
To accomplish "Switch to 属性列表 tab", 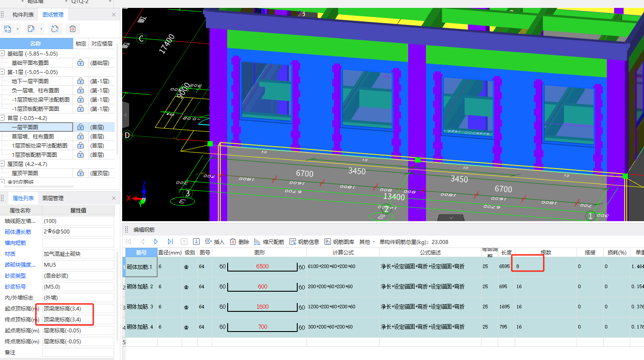I will (23, 198).
